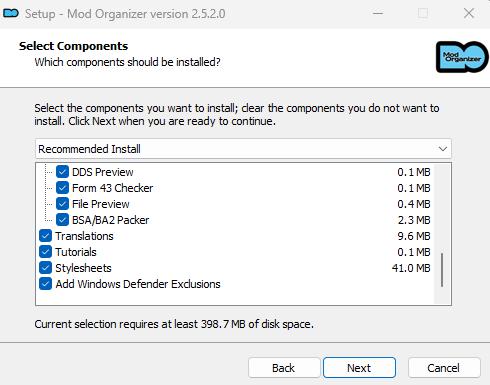Click the component list vertical scrollbar thumb
The width and height of the screenshot is (490, 385).
(x=442, y=270)
